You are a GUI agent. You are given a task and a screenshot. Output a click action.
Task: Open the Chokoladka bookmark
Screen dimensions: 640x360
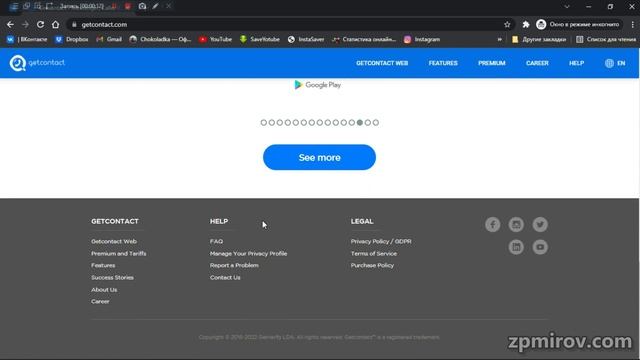(x=160, y=39)
